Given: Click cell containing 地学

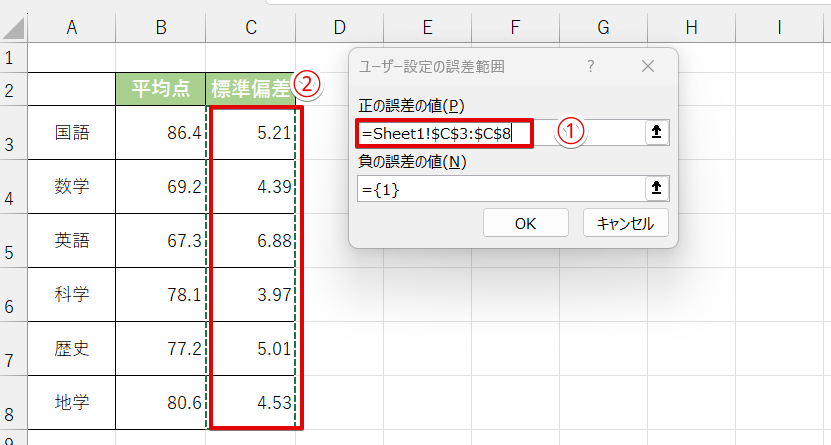Looking at the screenshot, I should (x=71, y=403).
